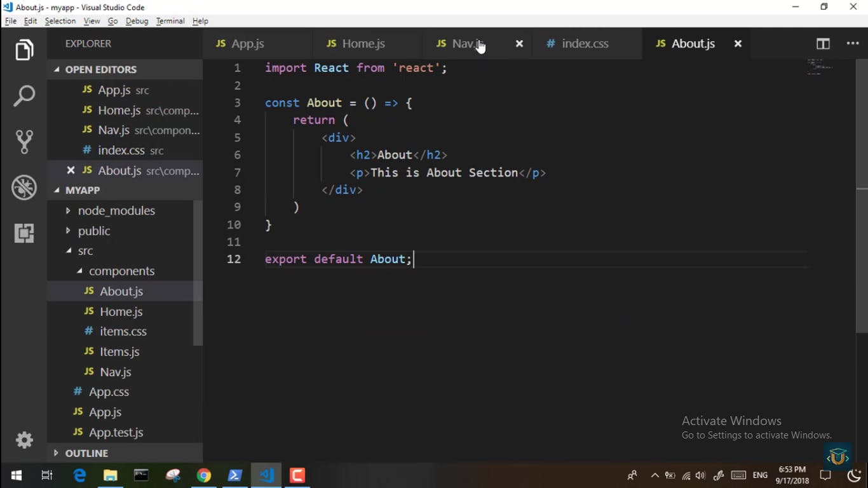Viewport: 868px width, 488px height.
Task: Open File Explorer from taskbar
Action: [111, 475]
